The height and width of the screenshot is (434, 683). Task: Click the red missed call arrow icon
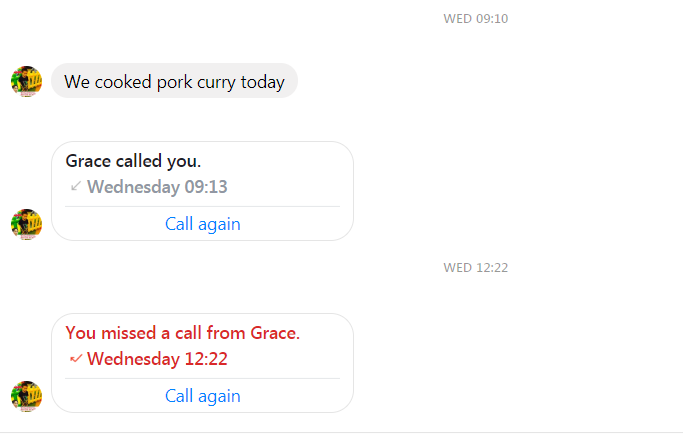[76, 359]
